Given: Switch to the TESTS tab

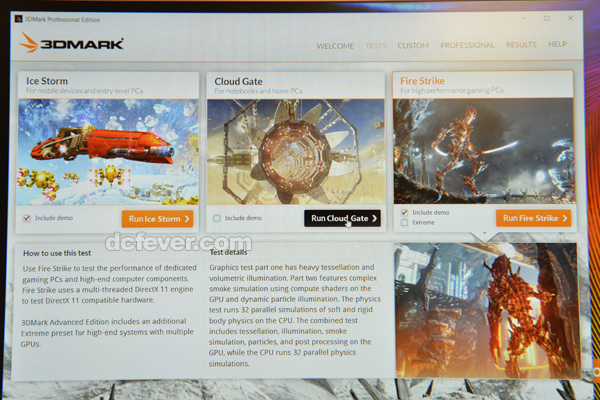Looking at the screenshot, I should click(x=376, y=46).
